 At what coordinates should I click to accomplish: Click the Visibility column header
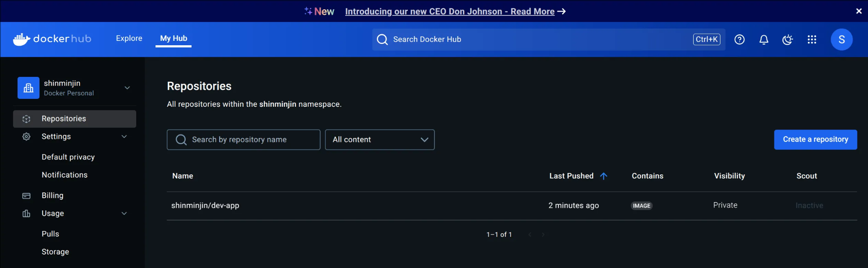coord(730,176)
